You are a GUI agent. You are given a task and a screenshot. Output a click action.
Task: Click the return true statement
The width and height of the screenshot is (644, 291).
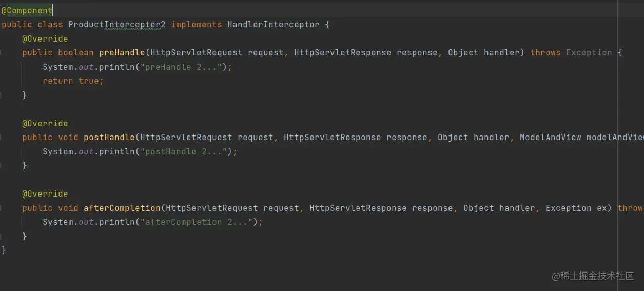(73, 81)
